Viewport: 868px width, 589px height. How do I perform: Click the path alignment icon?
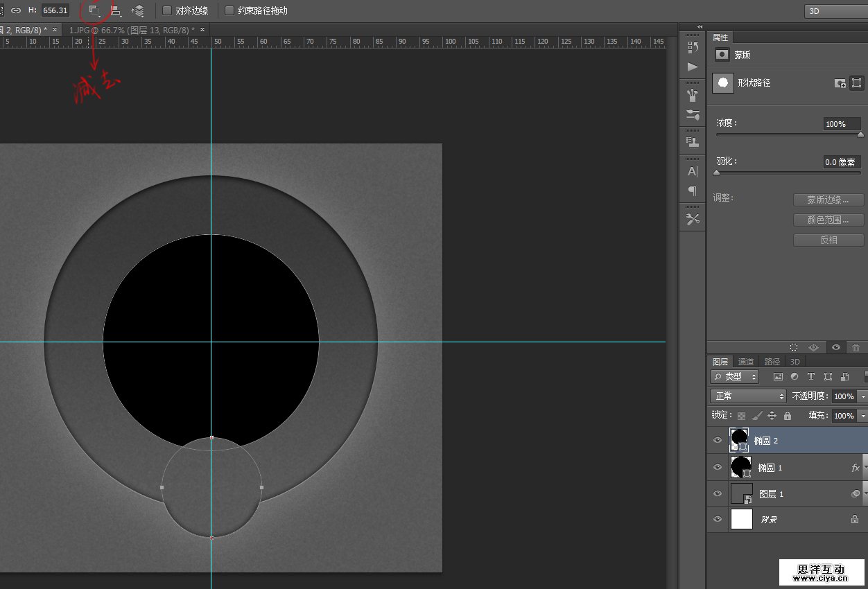116,10
